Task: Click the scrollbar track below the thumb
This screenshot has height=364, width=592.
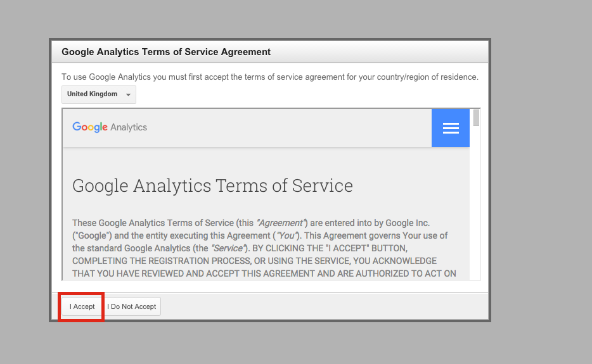Action: [476, 204]
